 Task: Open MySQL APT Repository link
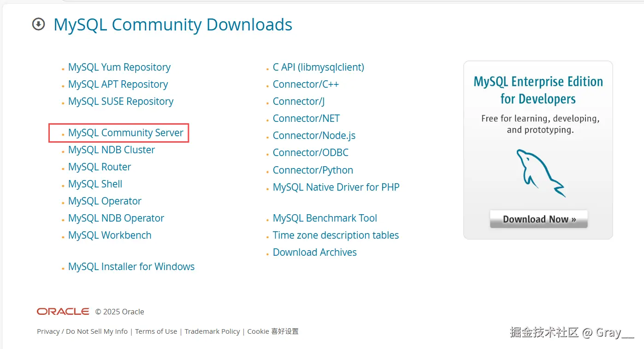coord(118,84)
